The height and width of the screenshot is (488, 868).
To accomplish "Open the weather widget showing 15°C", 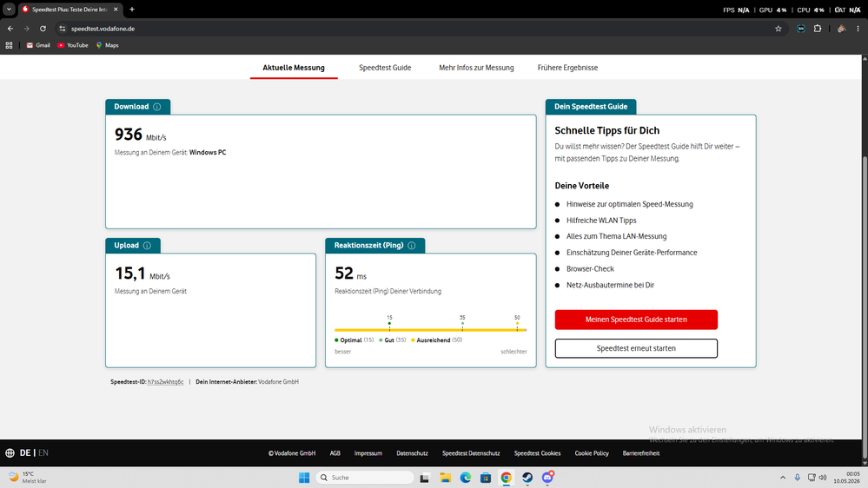I will pyautogui.click(x=28, y=478).
